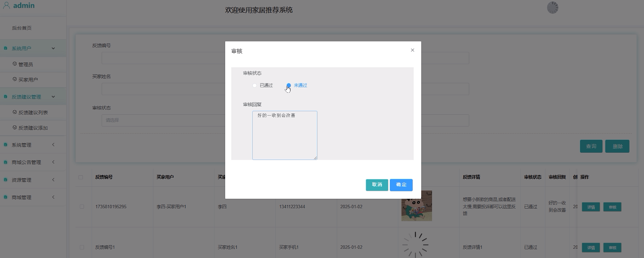Click the 系统用户 menu icon
Screen dimensions: 644x258
[x=6, y=48]
